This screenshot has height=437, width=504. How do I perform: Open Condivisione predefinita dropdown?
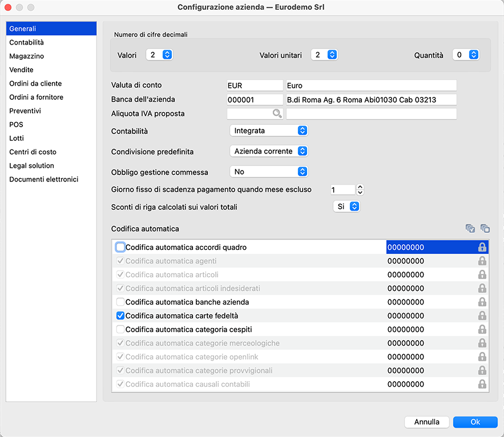tap(268, 151)
